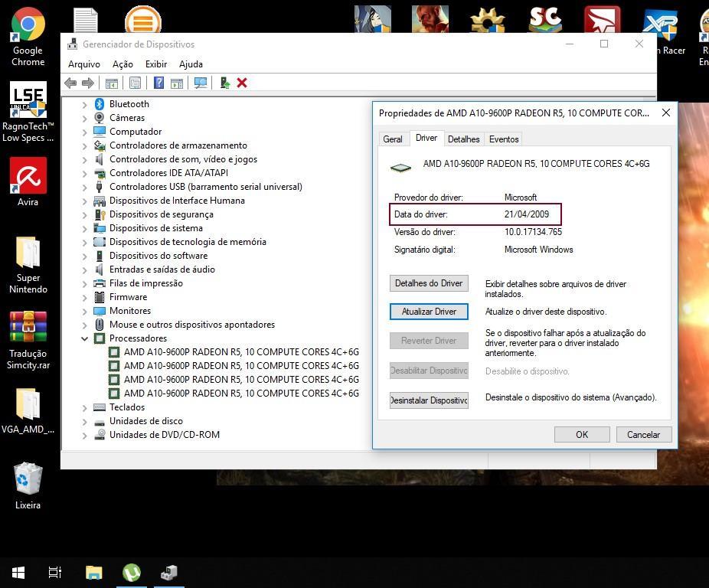709x588 pixels.
Task: Switch to uTorrent on taskbar
Action: click(x=132, y=573)
